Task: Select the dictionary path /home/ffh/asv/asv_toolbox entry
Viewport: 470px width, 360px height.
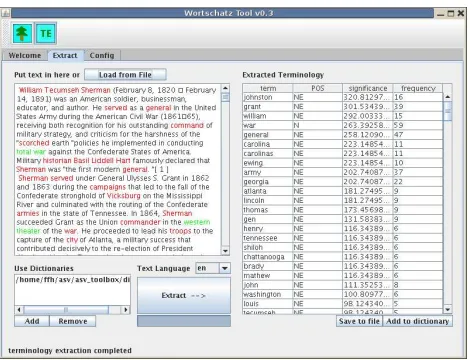Action: click(x=73, y=279)
